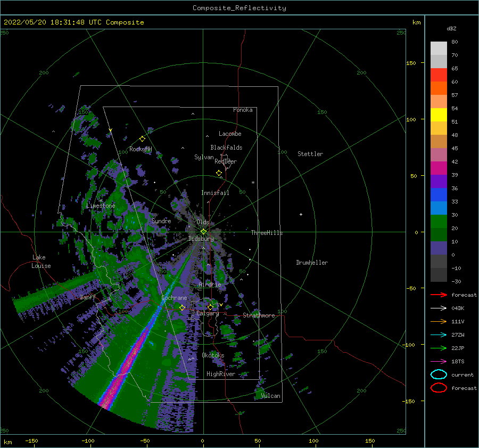Click the magenta 18TS arrow icon

439,362
